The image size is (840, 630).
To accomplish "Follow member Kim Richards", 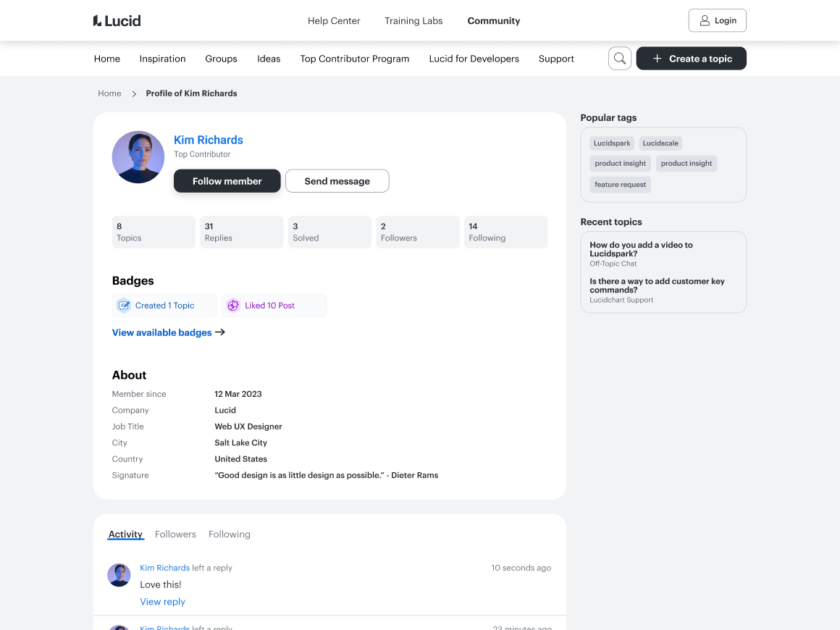I will tap(227, 181).
